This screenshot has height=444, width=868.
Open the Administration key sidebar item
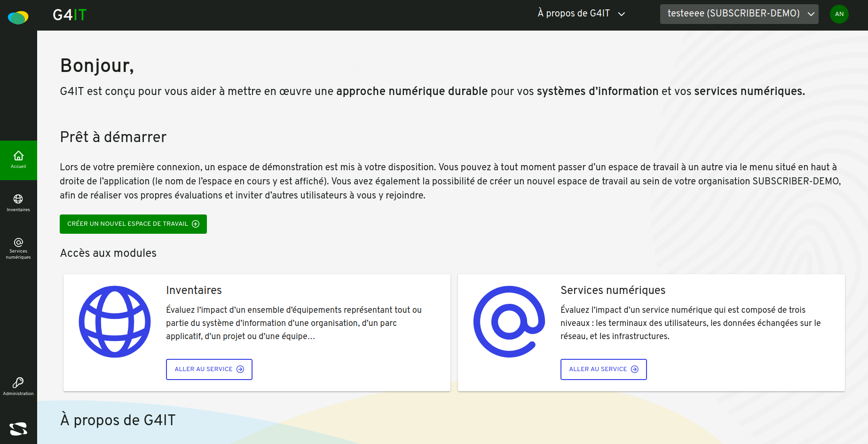pos(18,387)
